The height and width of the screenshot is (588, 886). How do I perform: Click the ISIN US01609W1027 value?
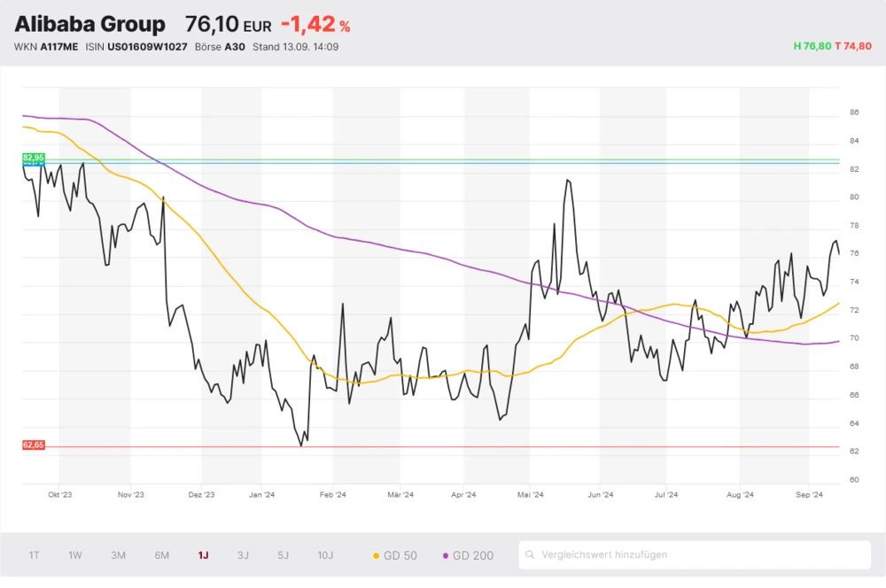[147, 47]
